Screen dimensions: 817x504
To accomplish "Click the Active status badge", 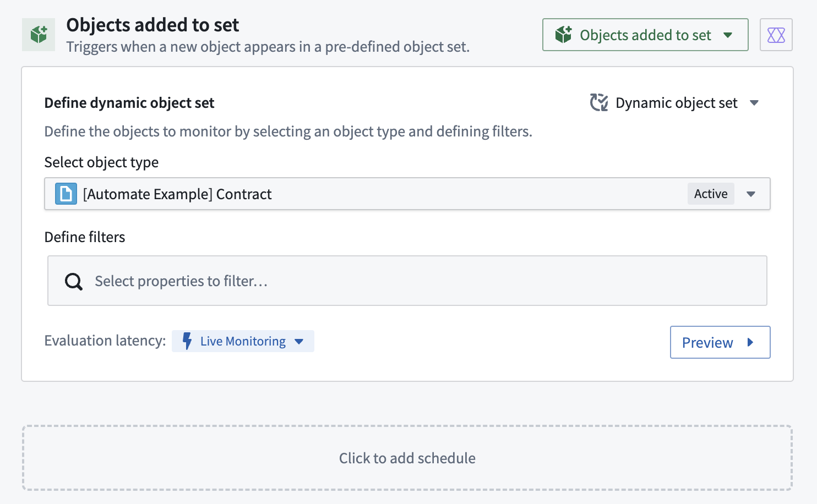I will 711,194.
